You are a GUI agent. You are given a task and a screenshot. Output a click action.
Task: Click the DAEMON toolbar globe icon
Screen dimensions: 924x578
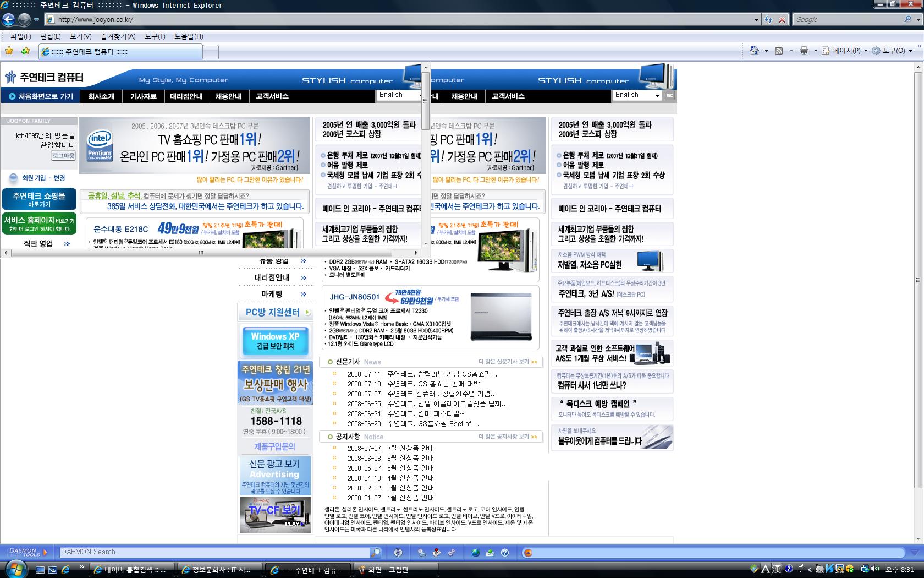[x=475, y=552]
